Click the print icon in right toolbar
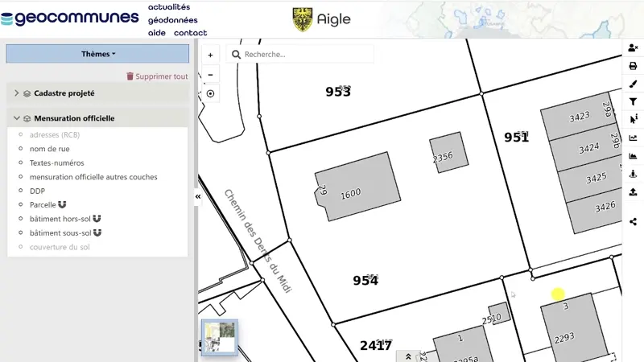The image size is (644, 362). click(633, 66)
